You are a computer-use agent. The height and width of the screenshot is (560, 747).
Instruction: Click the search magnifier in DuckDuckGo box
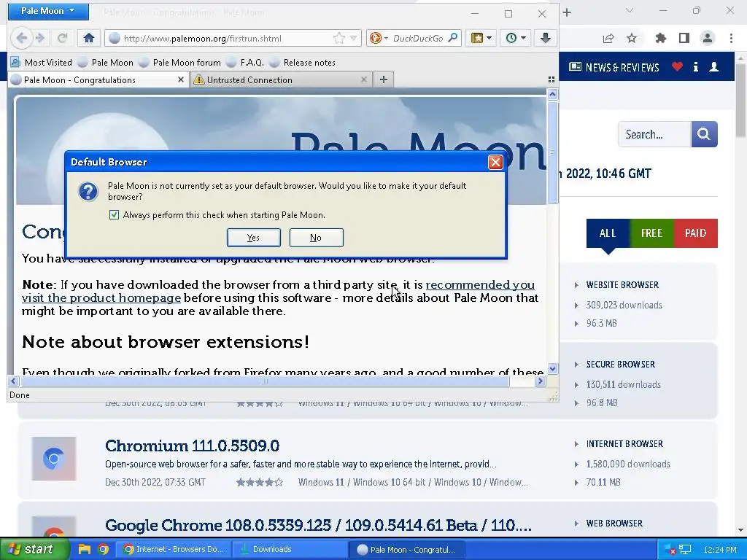point(453,38)
